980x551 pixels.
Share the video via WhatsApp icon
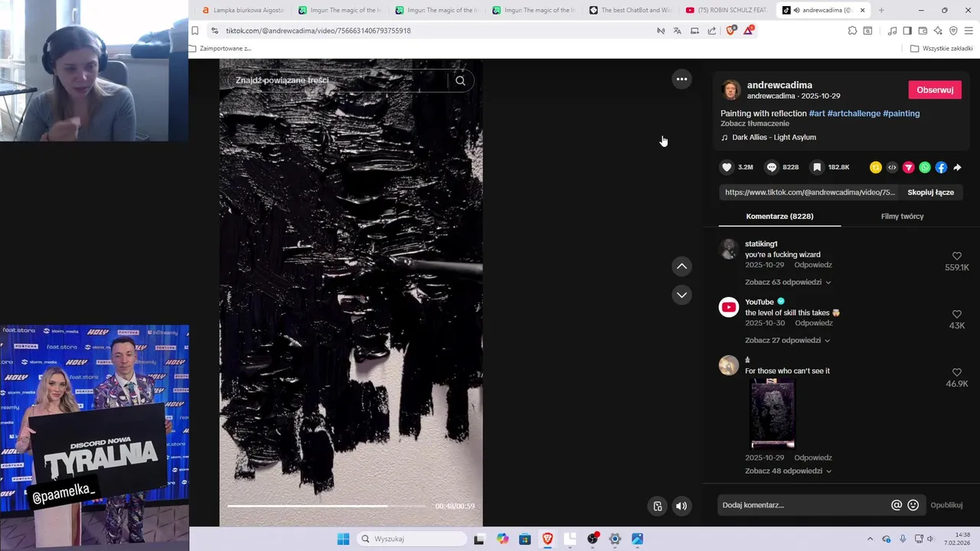click(925, 167)
